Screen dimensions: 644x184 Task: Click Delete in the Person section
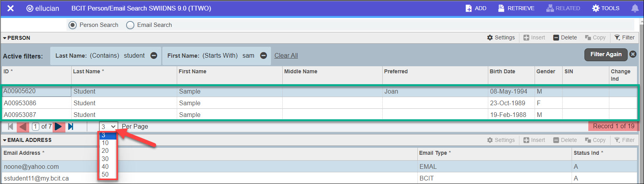pos(565,37)
